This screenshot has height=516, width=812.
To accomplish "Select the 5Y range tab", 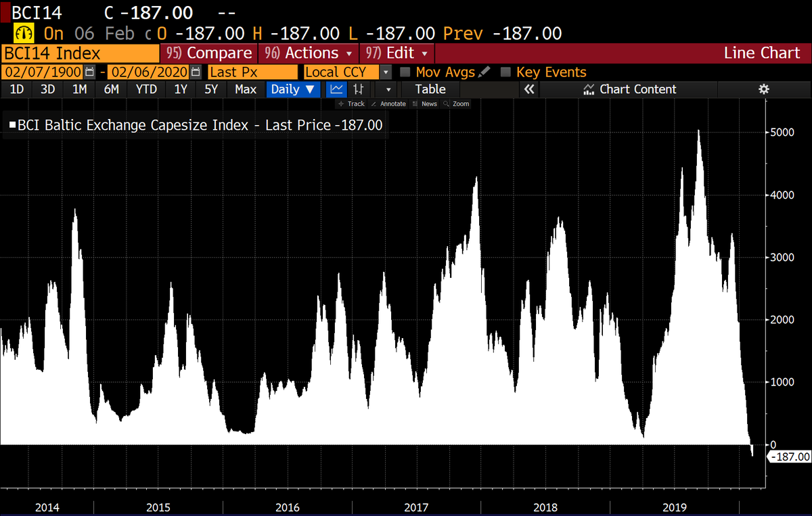I will (x=211, y=89).
